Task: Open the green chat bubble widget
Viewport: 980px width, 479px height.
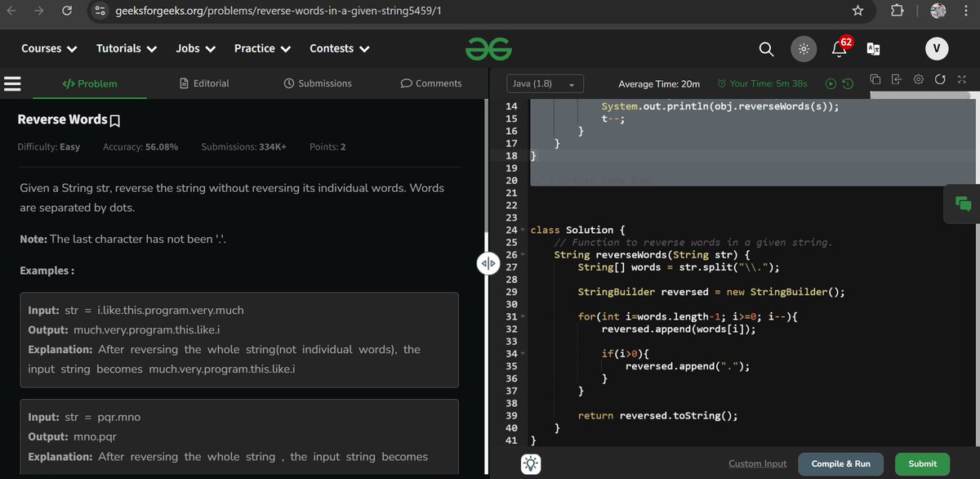Action: point(962,204)
